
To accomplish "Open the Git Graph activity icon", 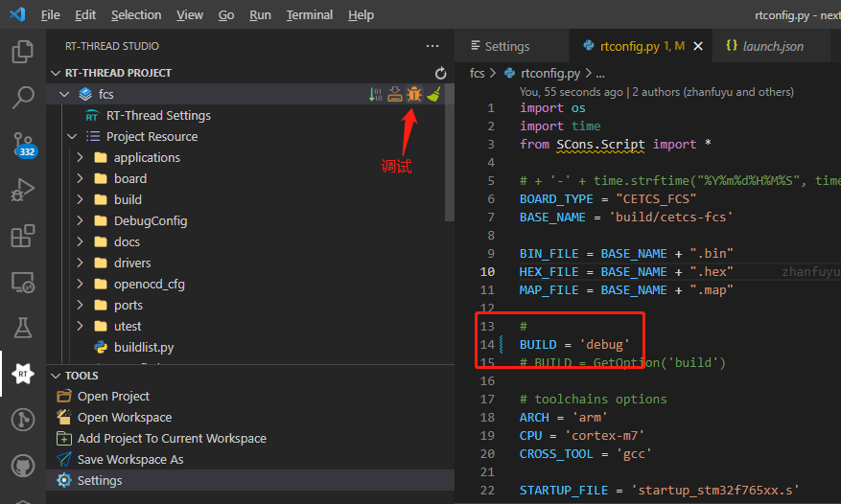I will [x=22, y=420].
